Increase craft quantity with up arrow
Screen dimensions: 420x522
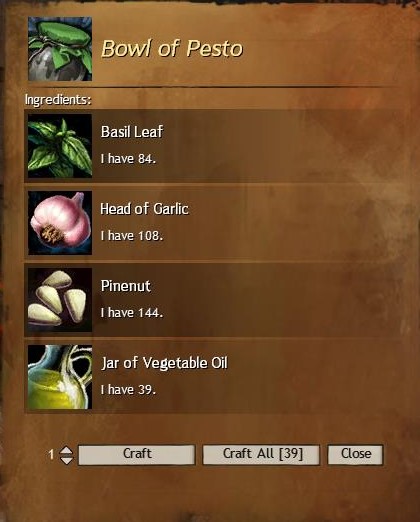[x=66, y=450]
